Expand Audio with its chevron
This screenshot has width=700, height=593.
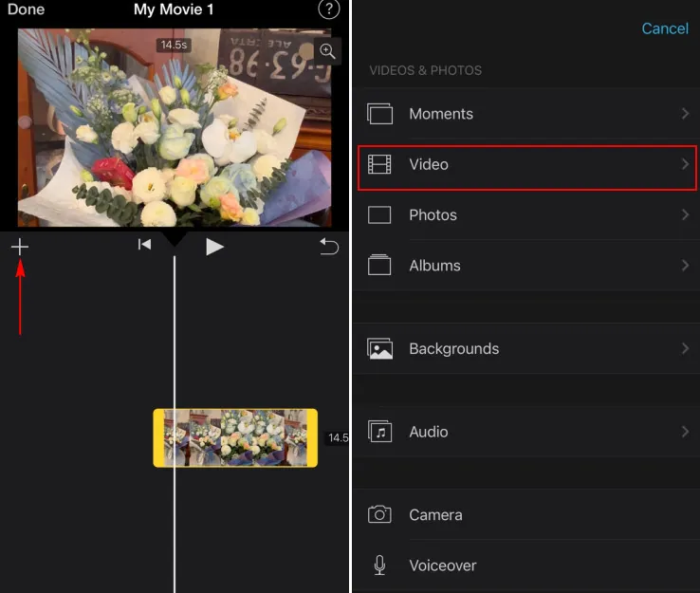tap(685, 432)
